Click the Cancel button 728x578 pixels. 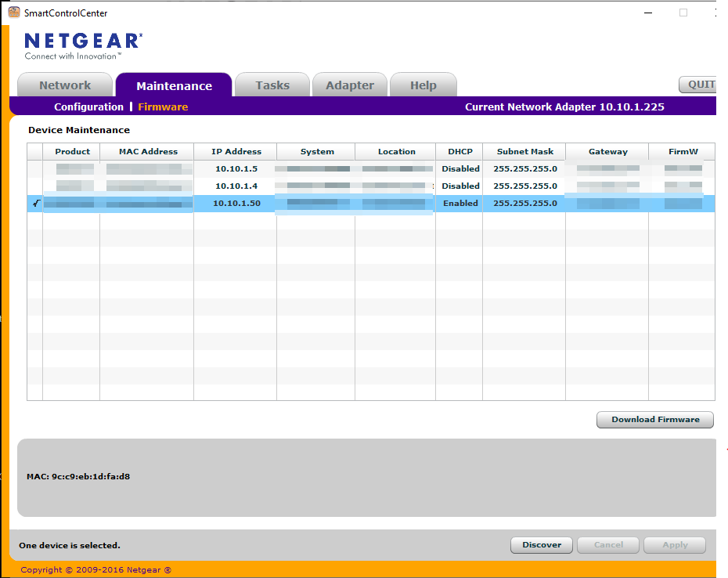(x=607, y=545)
